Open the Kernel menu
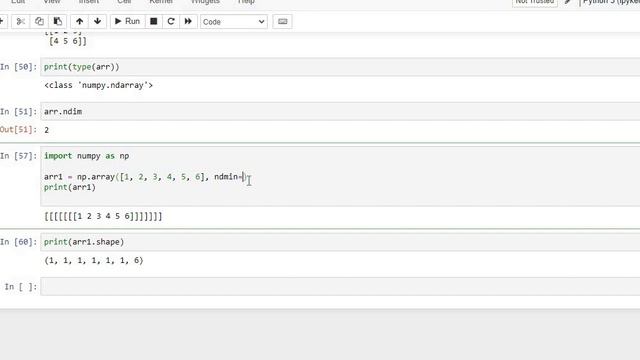The image size is (640, 360). click(x=161, y=2)
